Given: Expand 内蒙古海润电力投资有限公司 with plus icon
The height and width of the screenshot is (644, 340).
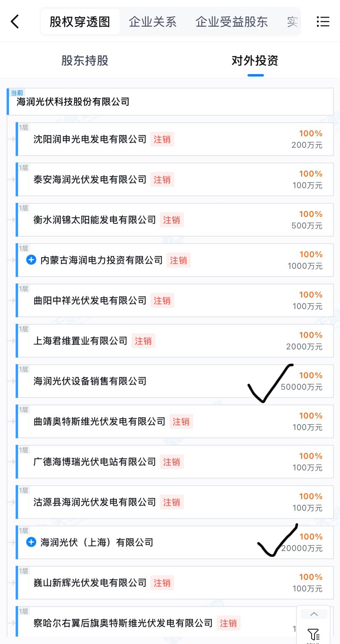Looking at the screenshot, I should pos(31,260).
